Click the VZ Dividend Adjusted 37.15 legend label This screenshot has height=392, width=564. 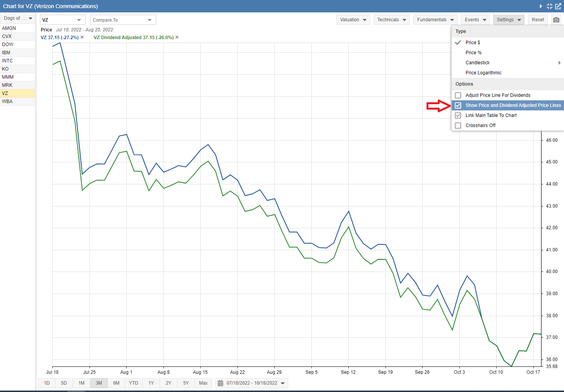point(134,38)
